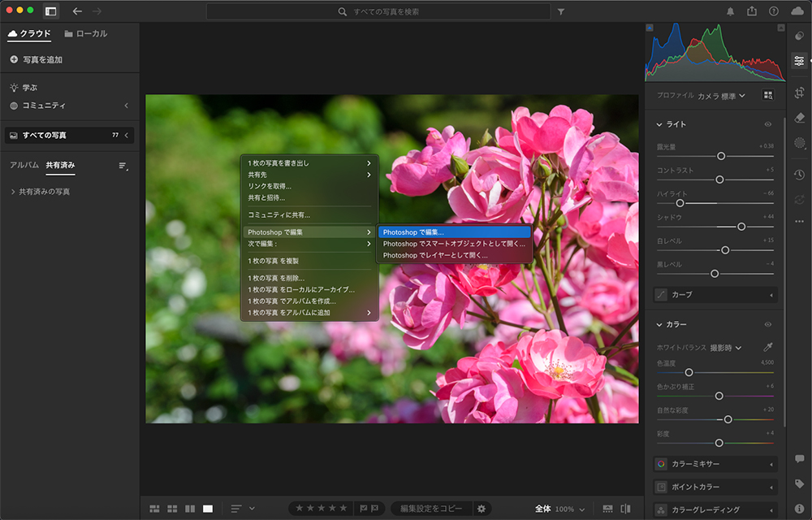
Task: Click 写真を追加 button
Action: (x=37, y=59)
